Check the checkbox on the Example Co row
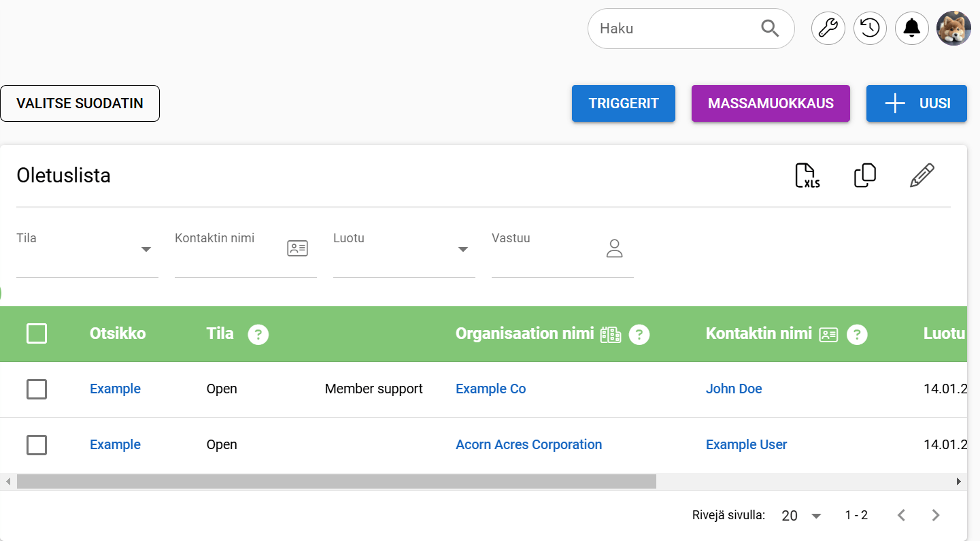The height and width of the screenshot is (541, 980). click(37, 389)
